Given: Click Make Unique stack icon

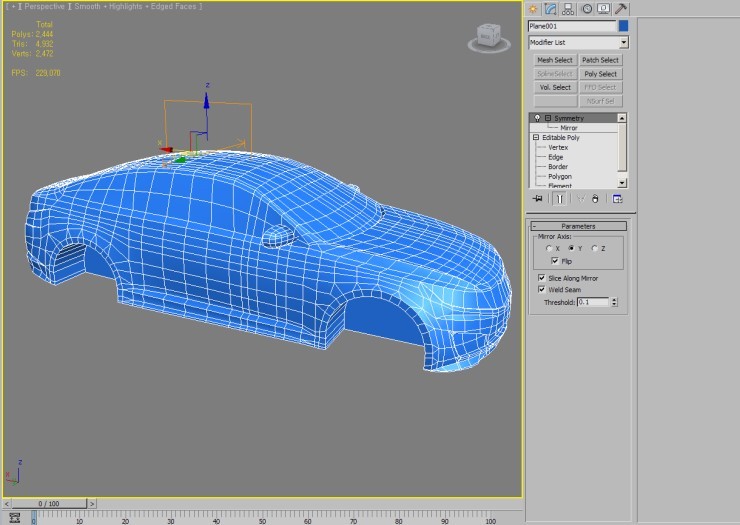Looking at the screenshot, I should point(580,199).
